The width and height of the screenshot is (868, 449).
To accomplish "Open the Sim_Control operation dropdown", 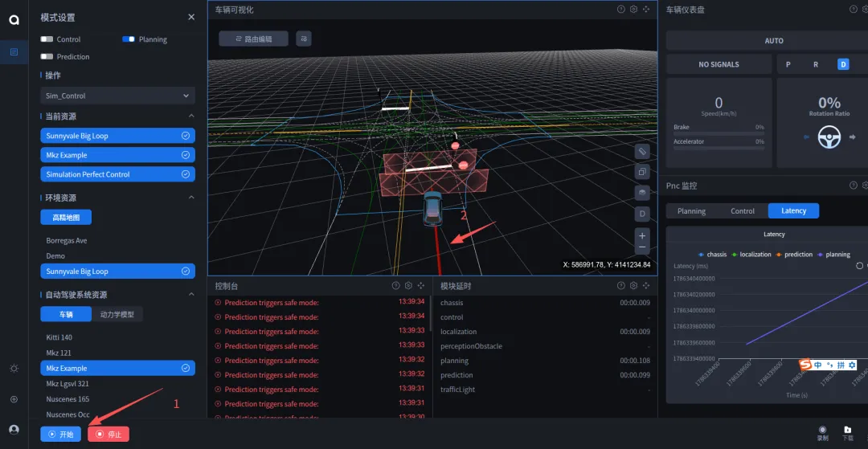I will click(x=117, y=96).
